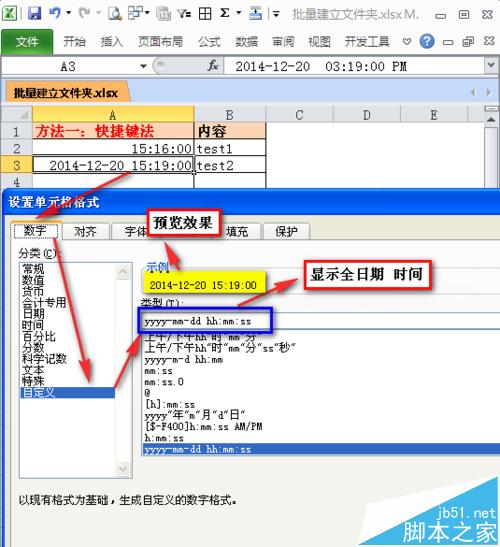Switch to the 审阅 ribbon tab

283,42
